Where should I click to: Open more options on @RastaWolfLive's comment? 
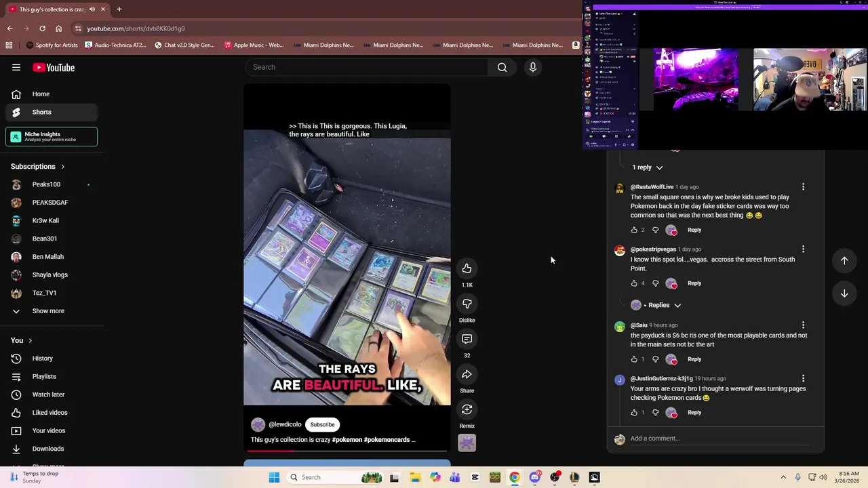click(803, 187)
